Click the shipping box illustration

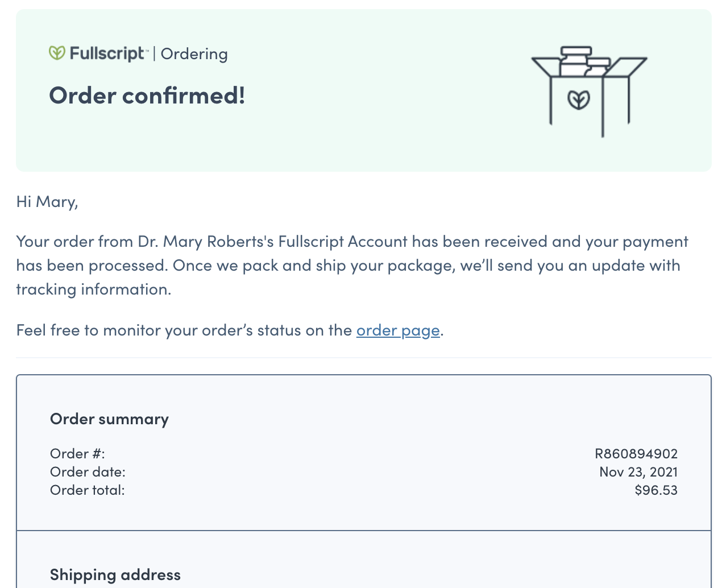(589, 92)
